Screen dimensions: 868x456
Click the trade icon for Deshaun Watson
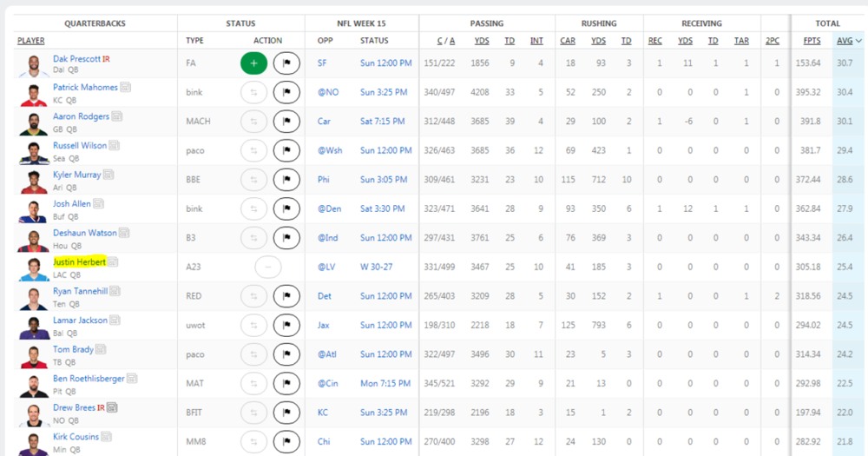[253, 238]
